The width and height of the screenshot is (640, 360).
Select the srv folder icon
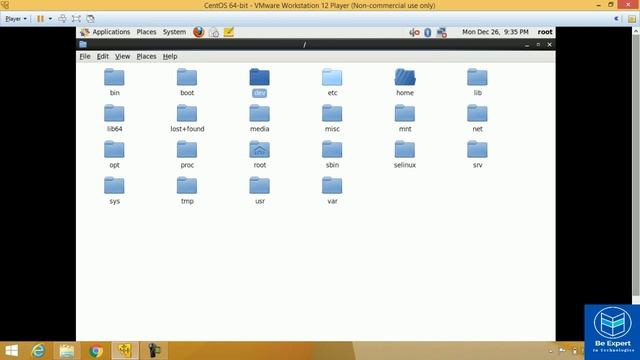coord(478,149)
